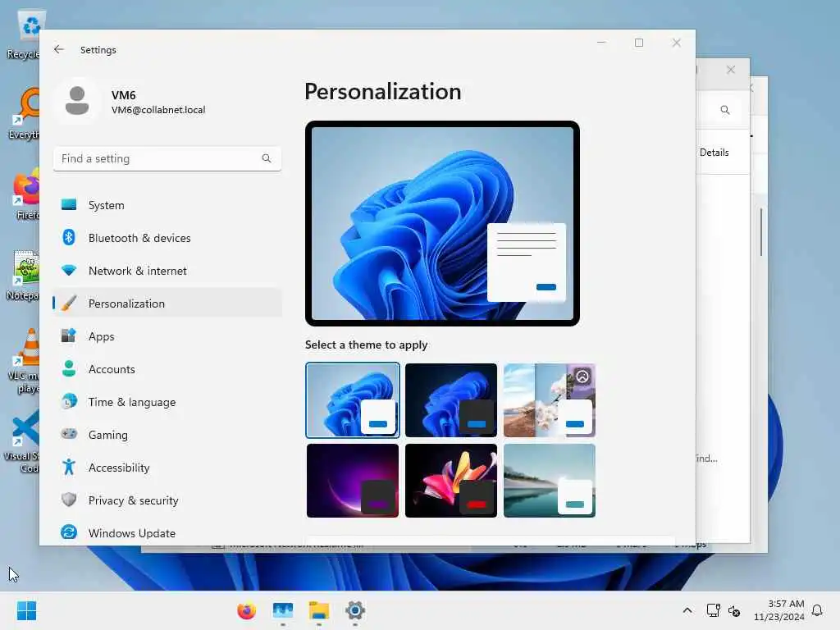Apply the teal lake Flow theme
Image resolution: width=840 pixels, height=630 pixels.
click(x=549, y=481)
